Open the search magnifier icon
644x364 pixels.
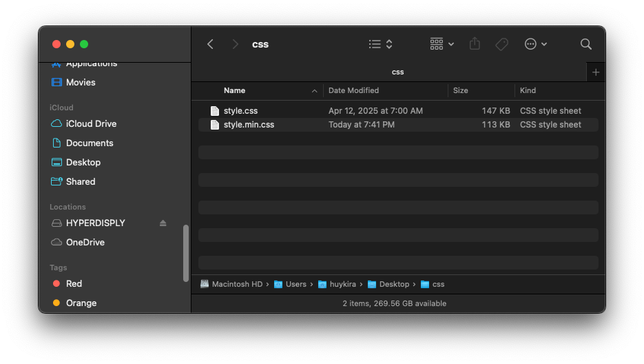click(586, 44)
